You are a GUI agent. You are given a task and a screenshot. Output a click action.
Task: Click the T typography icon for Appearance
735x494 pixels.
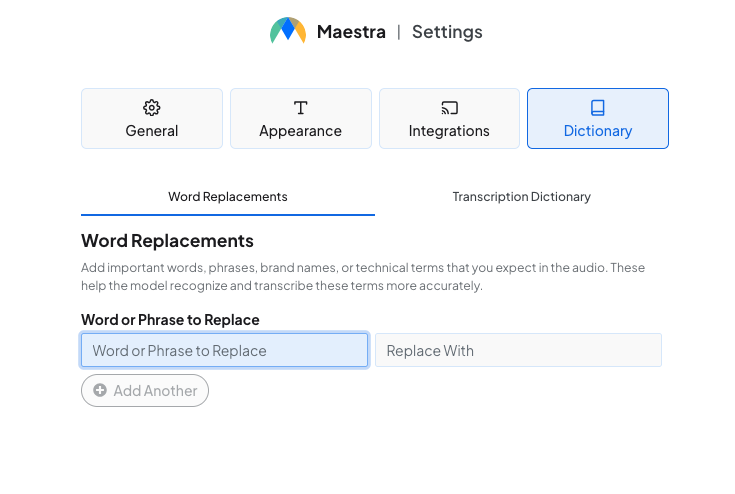point(300,108)
